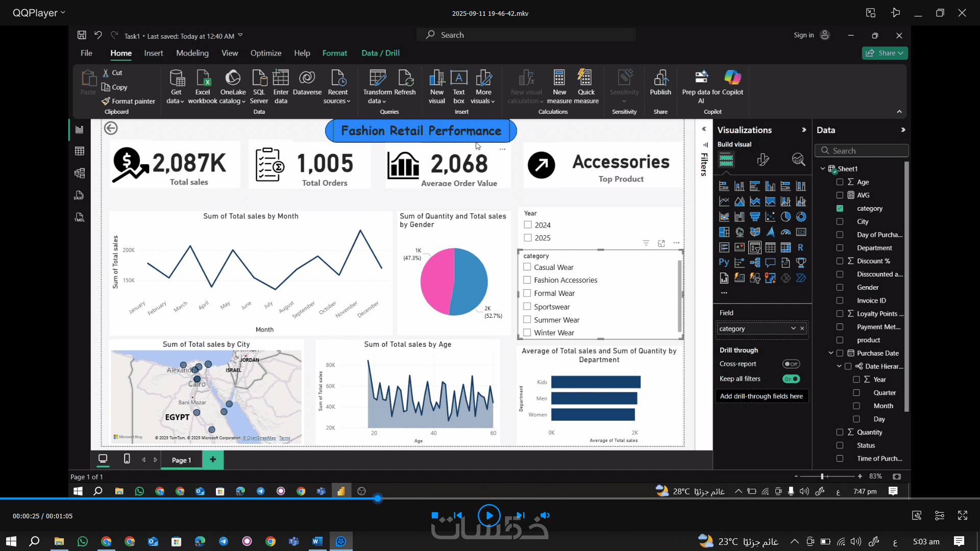Click the Quick measure icon
Screen dimensions: 980x551
click(585, 78)
